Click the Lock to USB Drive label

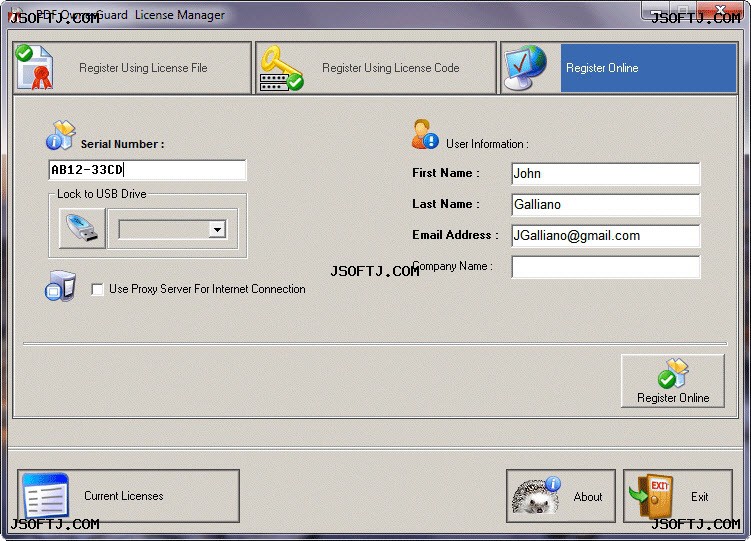102,194
